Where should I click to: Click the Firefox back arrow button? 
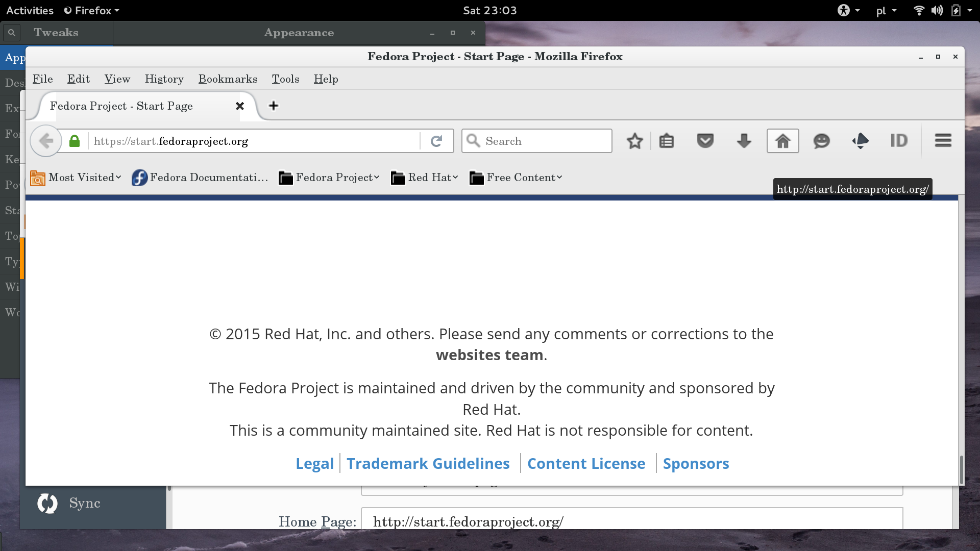pyautogui.click(x=46, y=141)
